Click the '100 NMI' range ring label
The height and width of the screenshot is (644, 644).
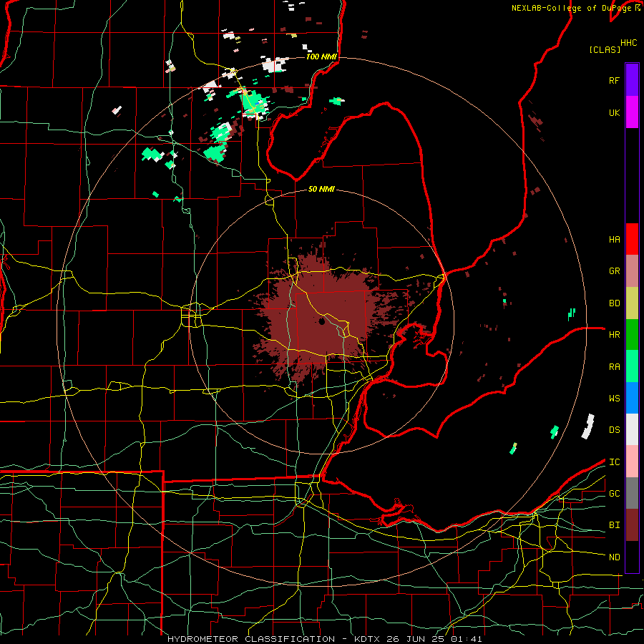(321, 57)
